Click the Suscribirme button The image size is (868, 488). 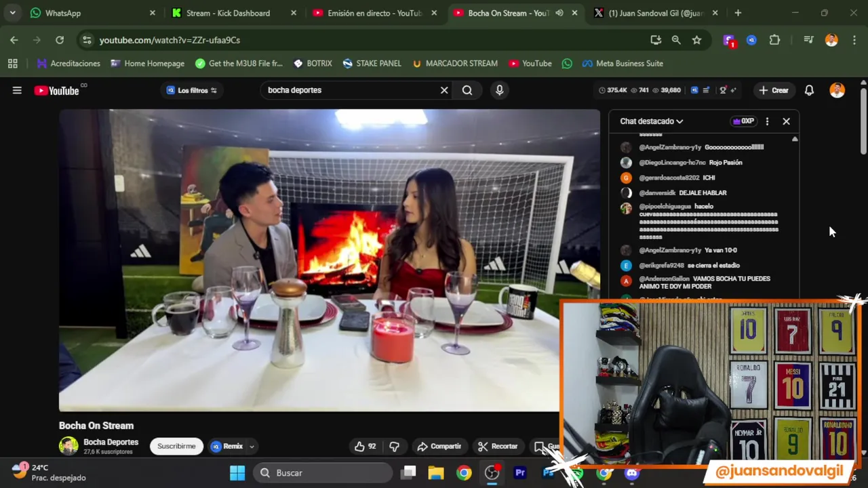coord(176,446)
